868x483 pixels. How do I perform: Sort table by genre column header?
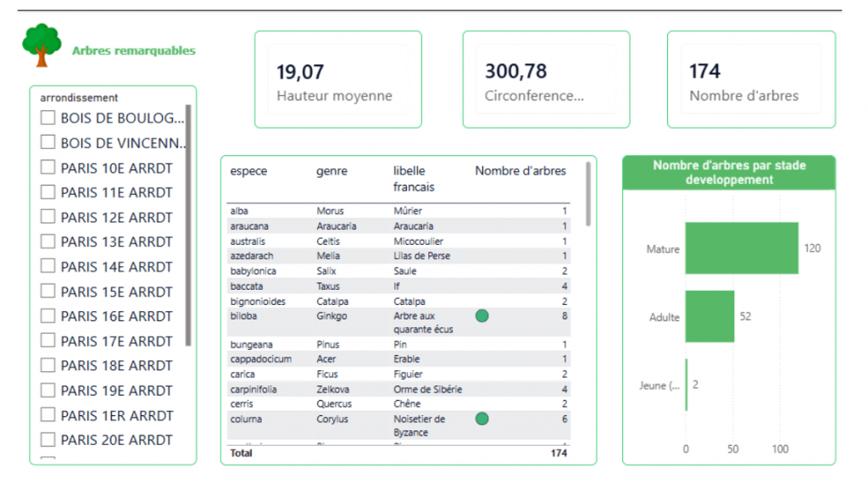tap(331, 171)
